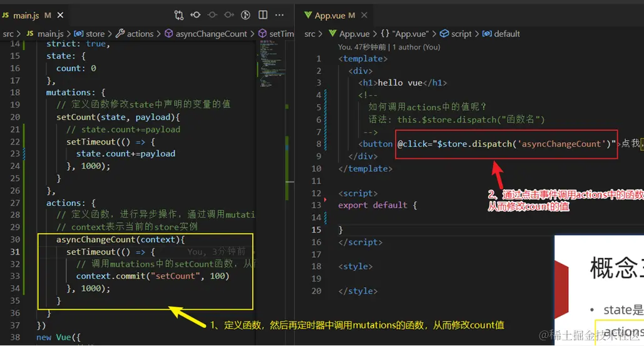Open more actions ellipsis menu
Viewport: 644px width, 346px height.
pos(280,15)
